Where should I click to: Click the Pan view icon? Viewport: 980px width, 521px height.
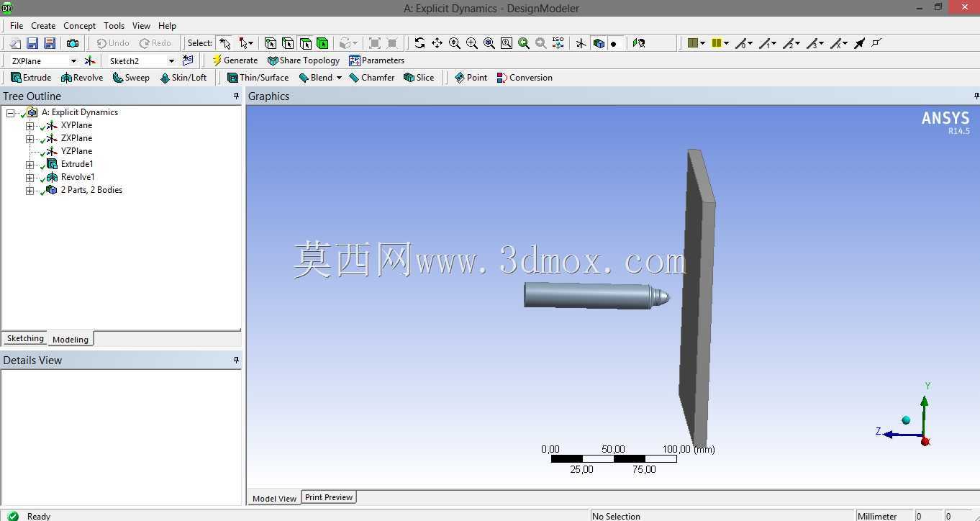pyautogui.click(x=437, y=43)
